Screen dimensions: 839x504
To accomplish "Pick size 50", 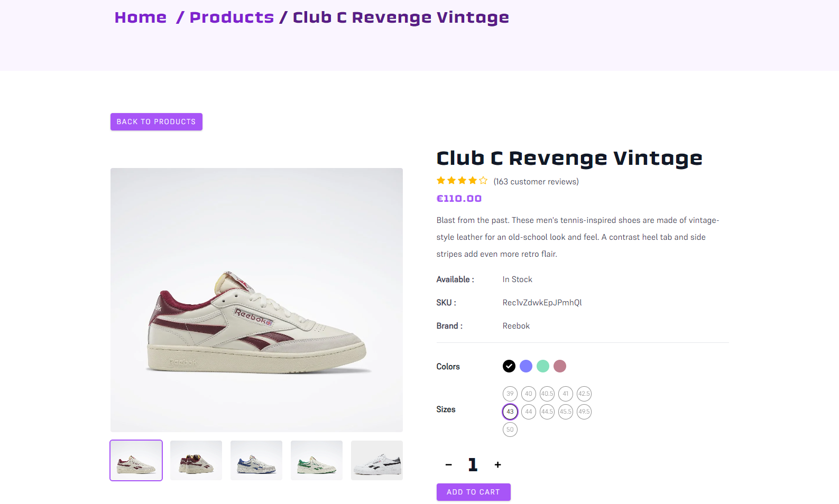I will tap(510, 430).
